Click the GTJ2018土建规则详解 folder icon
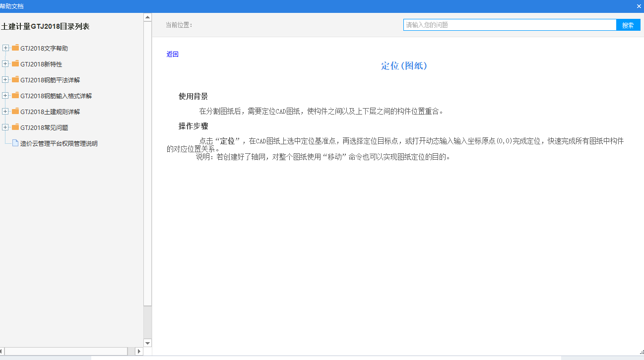644x360 pixels. click(x=15, y=112)
